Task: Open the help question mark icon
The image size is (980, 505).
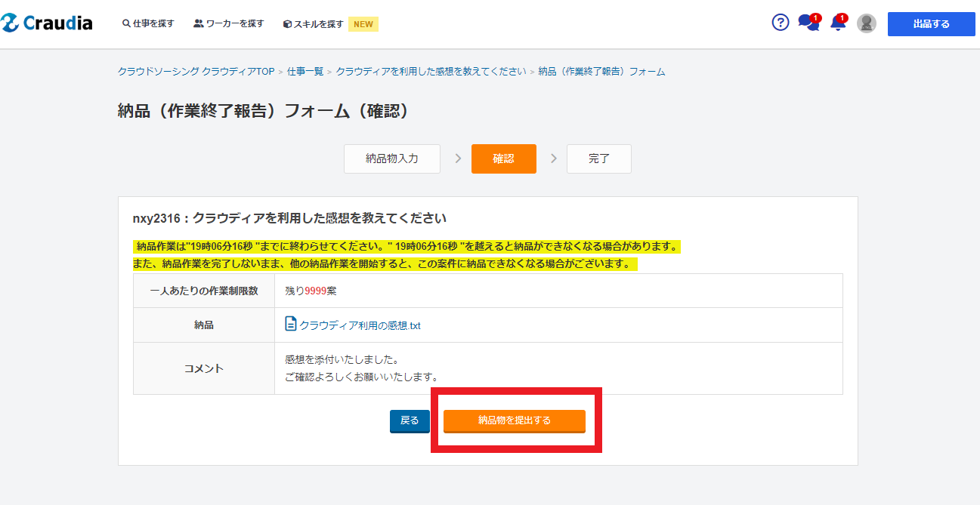Action: [780, 23]
